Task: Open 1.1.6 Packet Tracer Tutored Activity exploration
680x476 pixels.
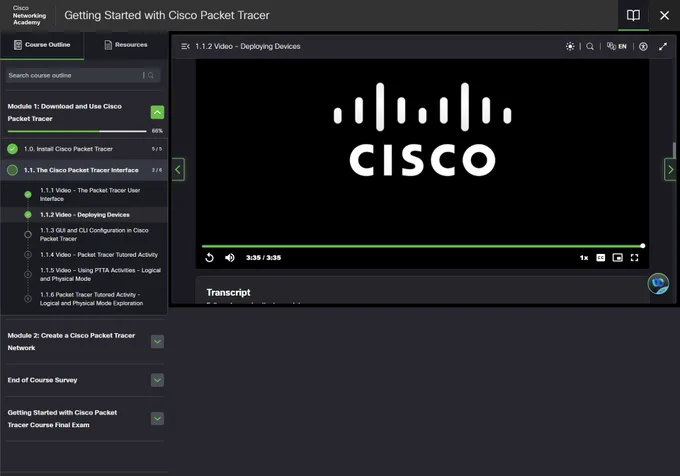Action: 91,299
